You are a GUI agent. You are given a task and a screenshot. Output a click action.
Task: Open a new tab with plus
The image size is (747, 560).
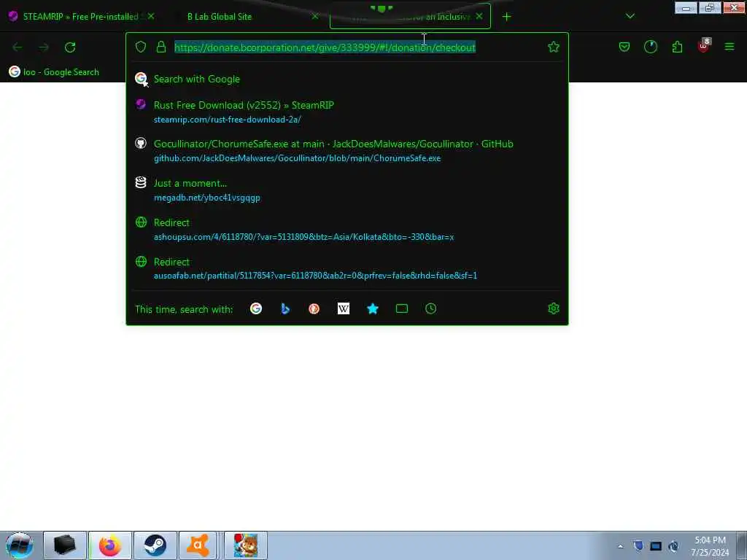coord(506,17)
